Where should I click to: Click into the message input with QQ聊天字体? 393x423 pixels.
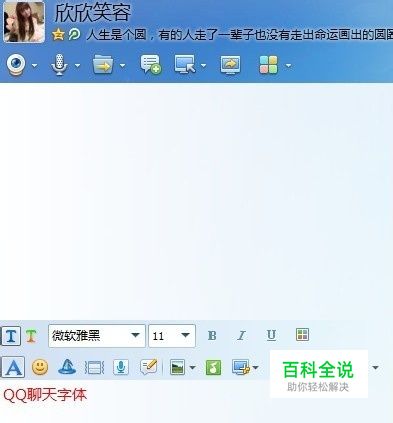click(x=196, y=402)
